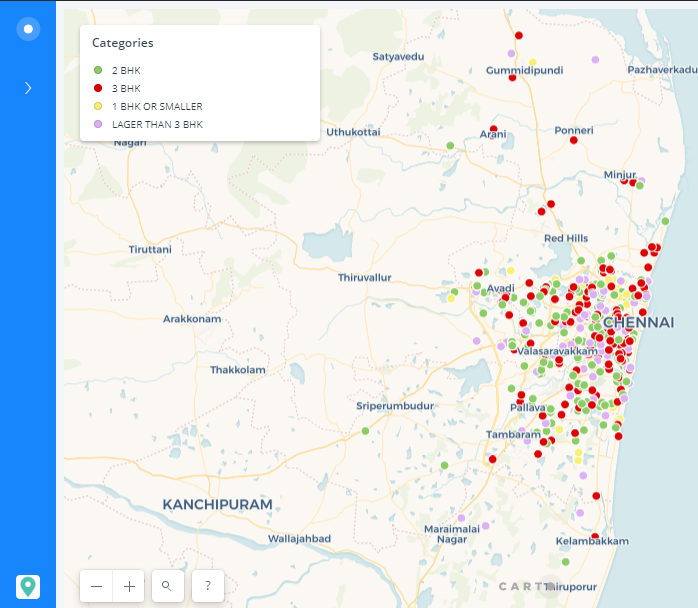This screenshot has width=698, height=608.
Task: Click the Gummidipundi town label
Action: [524, 71]
